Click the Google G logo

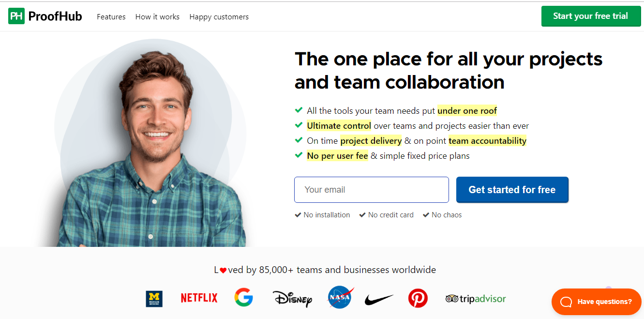[243, 297]
